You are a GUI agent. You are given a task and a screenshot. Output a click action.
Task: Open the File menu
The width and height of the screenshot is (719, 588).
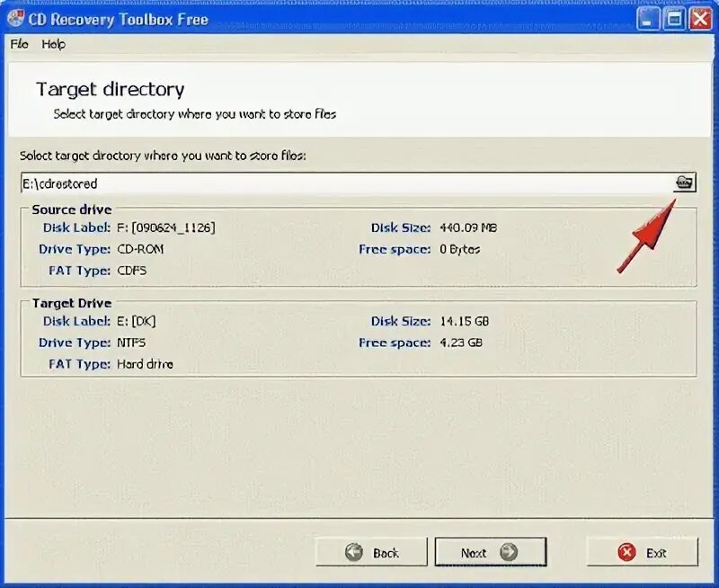pyautogui.click(x=19, y=44)
